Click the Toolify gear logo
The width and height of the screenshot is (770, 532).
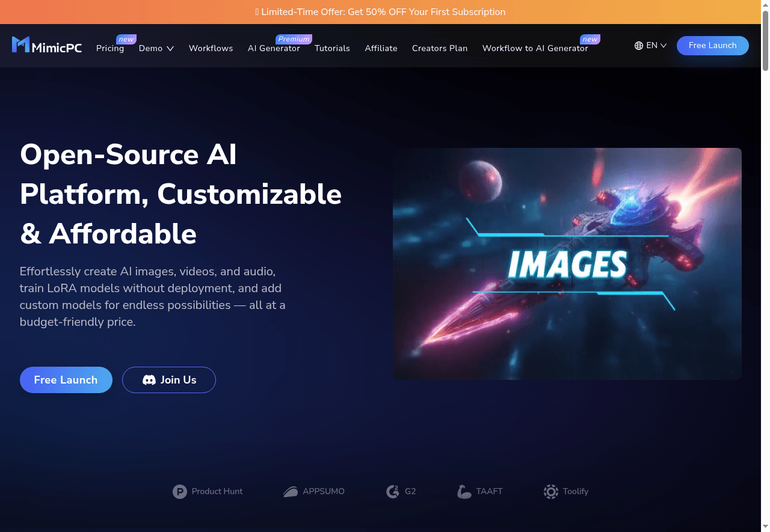coord(550,492)
